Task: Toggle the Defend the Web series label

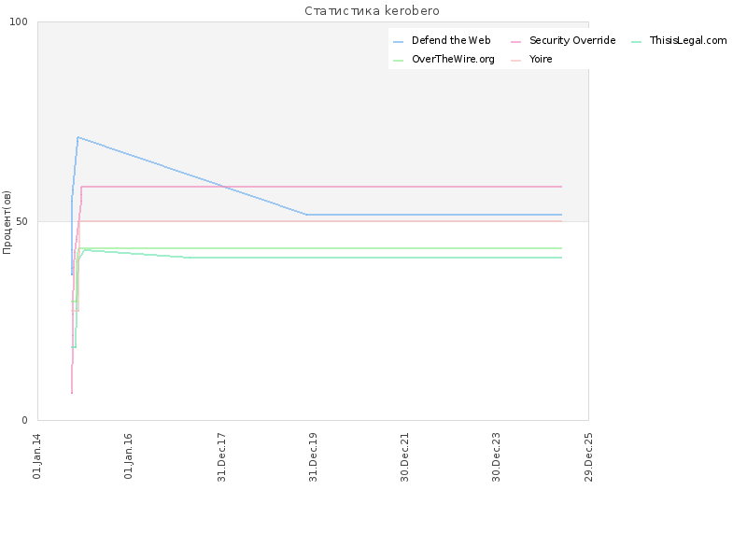Action: coord(451,40)
